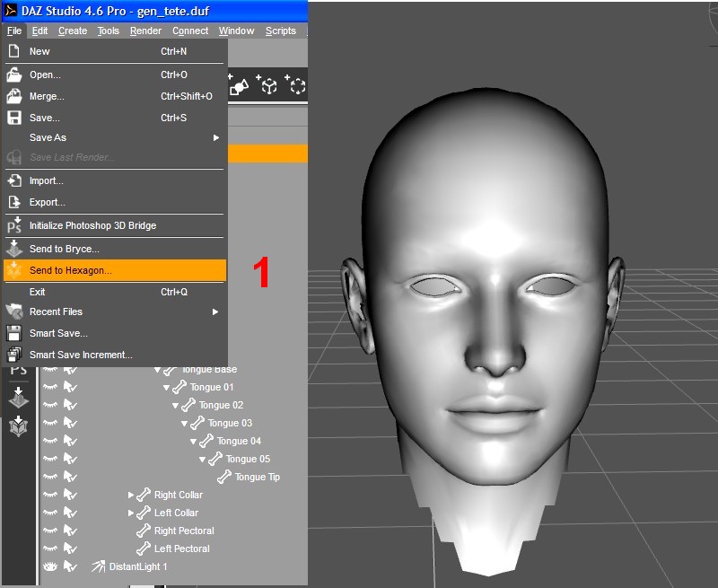Select the Tongue Tip label in the scene tree
The image size is (718, 588).
click(258, 477)
